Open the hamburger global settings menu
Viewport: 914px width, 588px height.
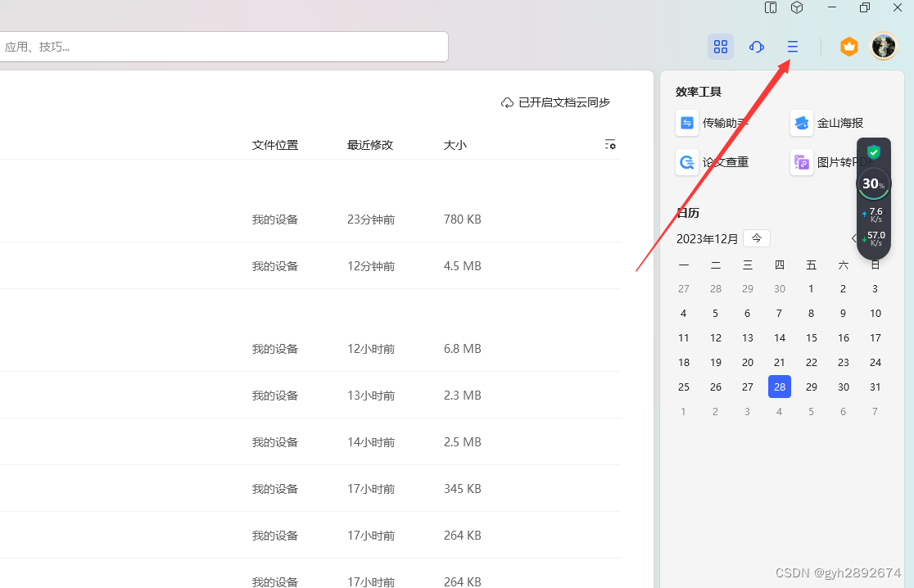(x=791, y=47)
